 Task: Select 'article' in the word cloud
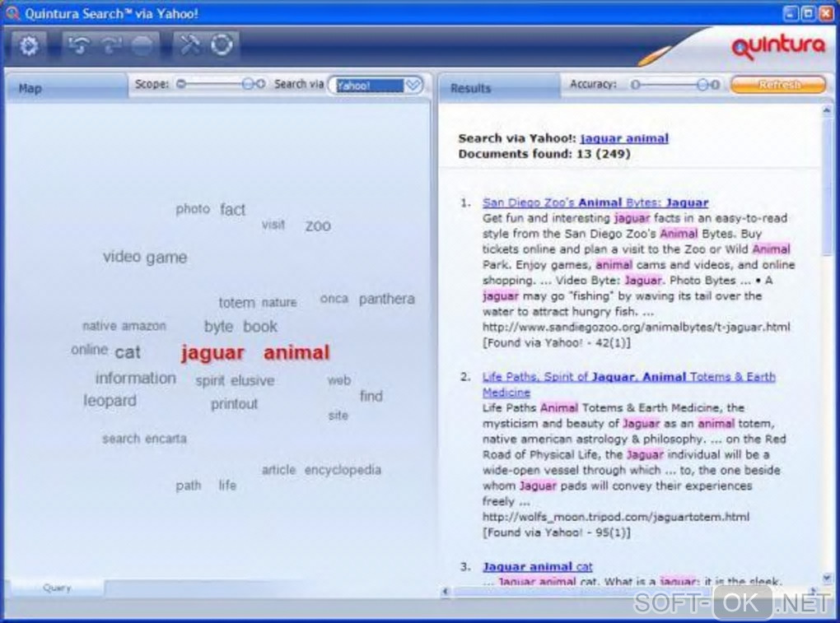[278, 470]
